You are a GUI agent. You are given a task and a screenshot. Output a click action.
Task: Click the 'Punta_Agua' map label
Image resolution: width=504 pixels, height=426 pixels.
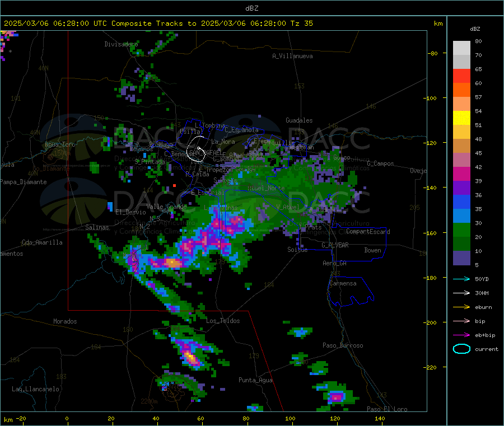[255, 380]
